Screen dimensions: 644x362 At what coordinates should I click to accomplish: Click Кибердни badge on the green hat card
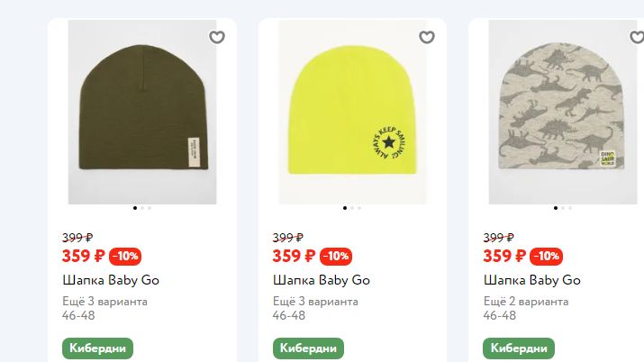pos(98,348)
